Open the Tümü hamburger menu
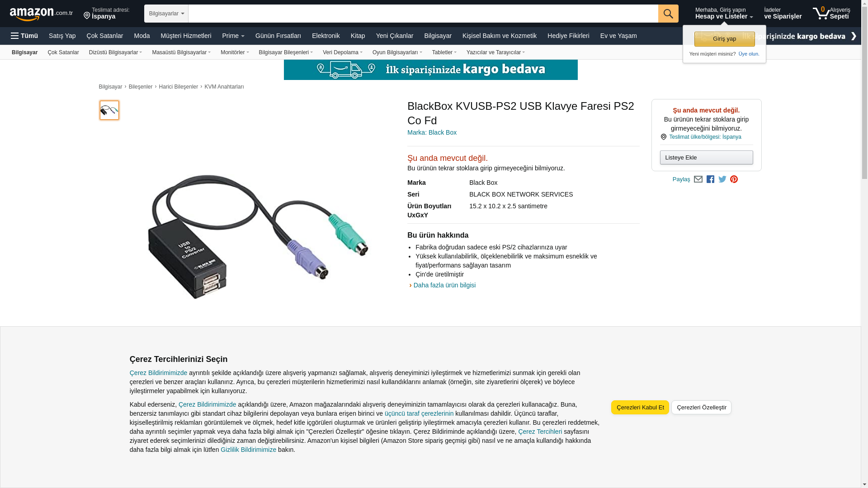The image size is (868, 488). [24, 36]
